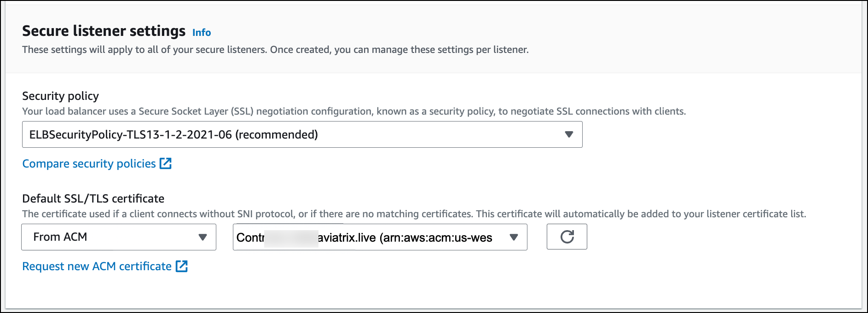The width and height of the screenshot is (868, 313).
Task: Click the blurred portion of the certificate name
Action: point(291,238)
